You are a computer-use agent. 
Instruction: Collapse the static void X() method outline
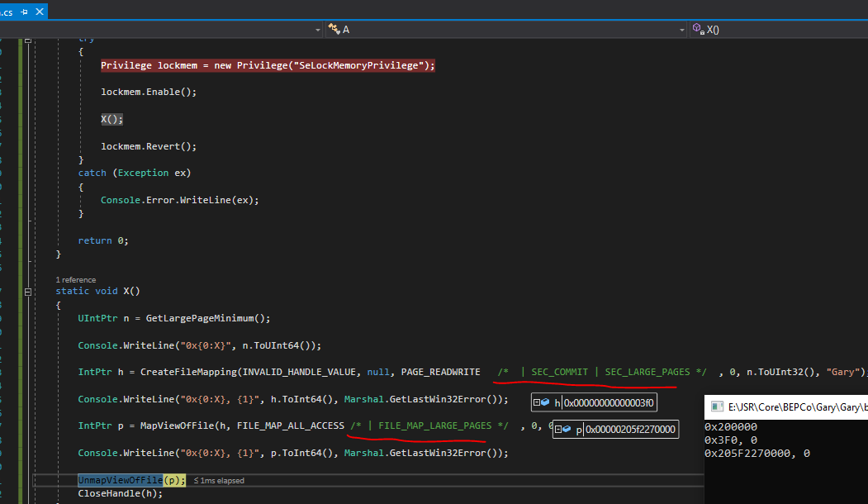[x=28, y=292]
